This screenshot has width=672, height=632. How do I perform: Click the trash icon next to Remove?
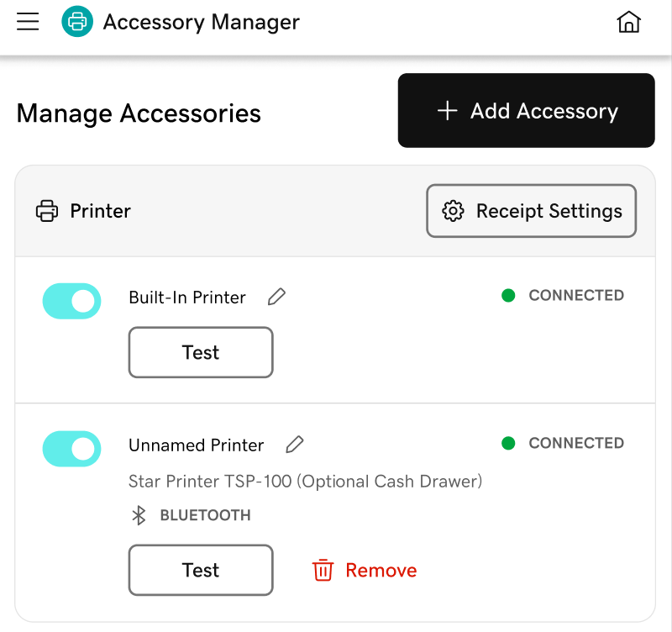click(x=323, y=570)
